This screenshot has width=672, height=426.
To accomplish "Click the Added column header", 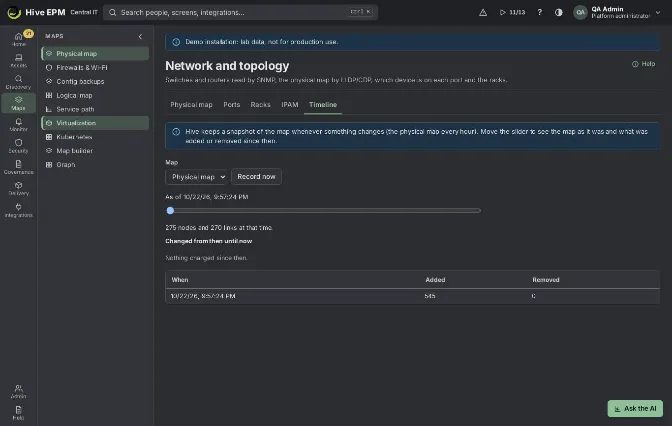I will (435, 280).
